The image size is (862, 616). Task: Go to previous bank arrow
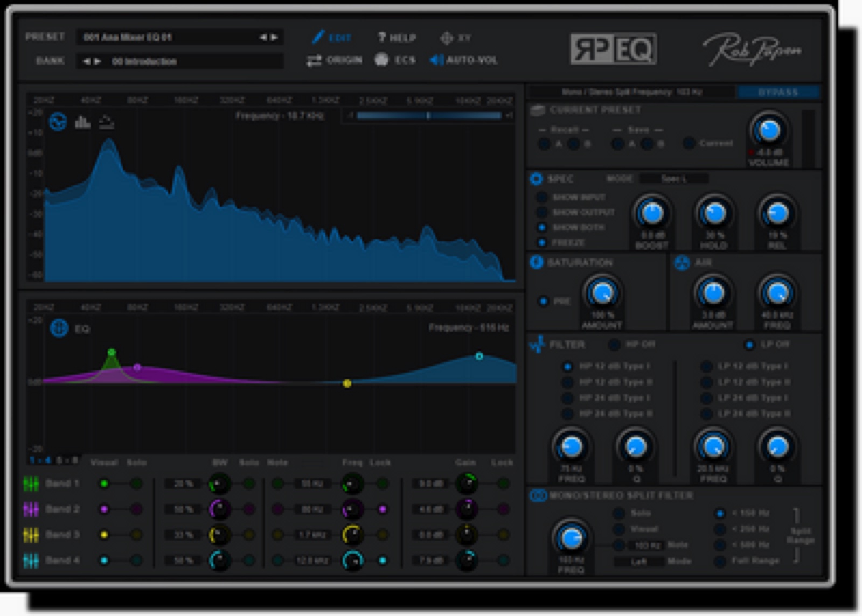[86, 61]
